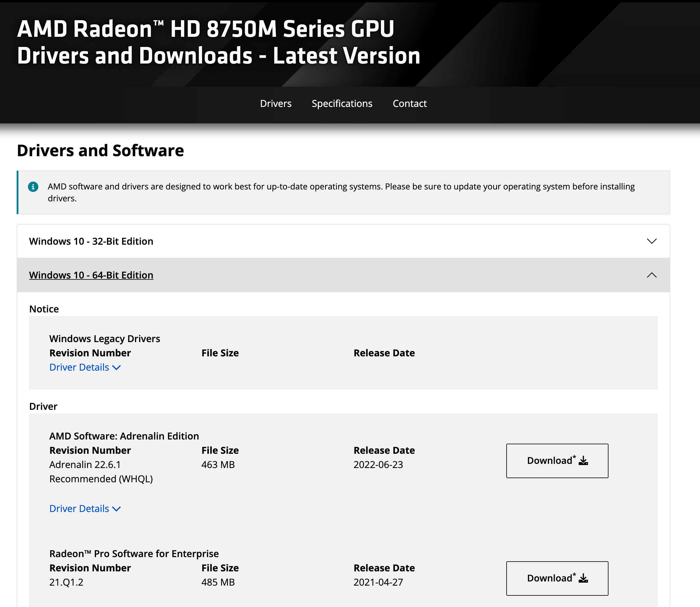Image resolution: width=700 pixels, height=607 pixels.
Task: Download Adrenalin 22.6.1 driver
Action: tap(557, 461)
